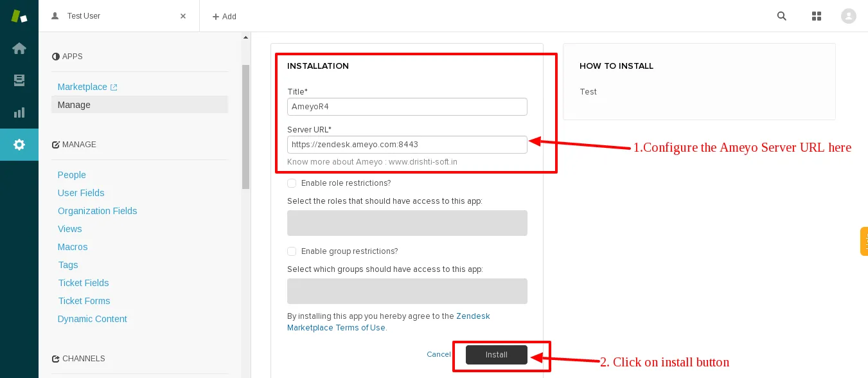Open Macros settings
This screenshot has width=868, height=378.
tap(73, 247)
